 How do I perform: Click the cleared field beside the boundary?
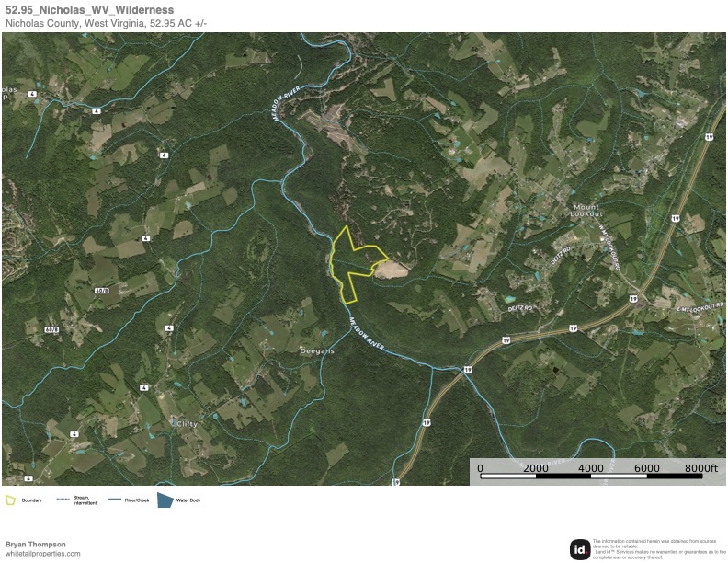(x=391, y=270)
